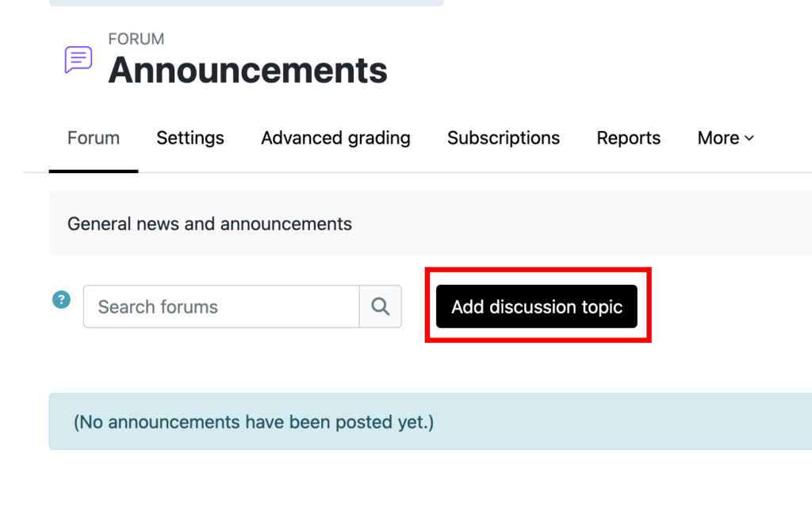Click the Announcements page heading
Image resolution: width=812 pixels, height=508 pixels.
(248, 71)
